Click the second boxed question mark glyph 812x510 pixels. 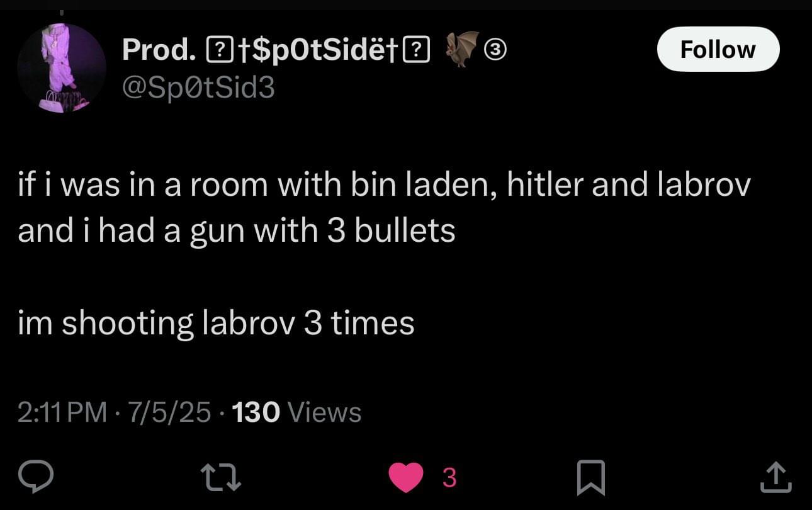pyautogui.click(x=419, y=50)
